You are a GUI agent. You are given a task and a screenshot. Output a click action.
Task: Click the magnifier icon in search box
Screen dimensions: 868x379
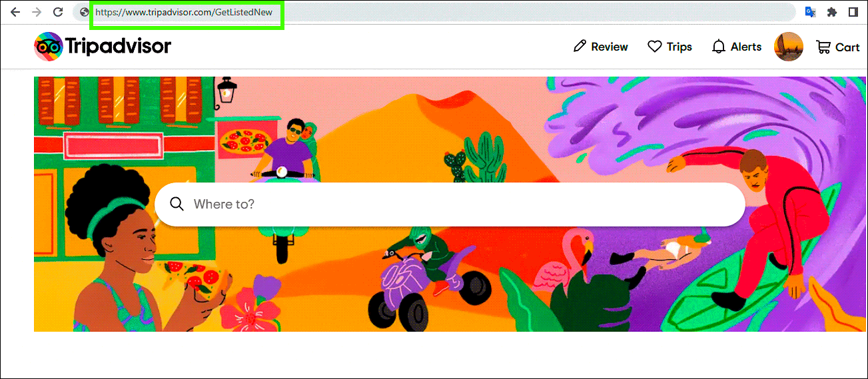177,204
